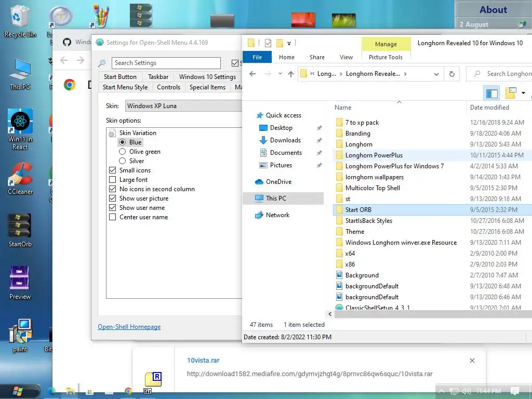532x399 pixels.
Task: Open the Windows 10 Settings tab
Action: 207,77
